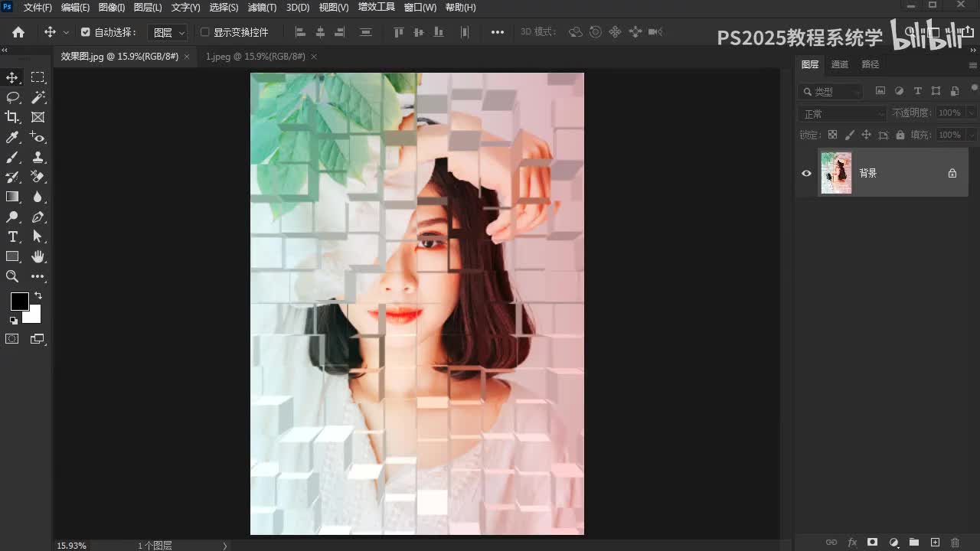Select the Crop tool
This screenshot has width=980, height=551.
12,117
